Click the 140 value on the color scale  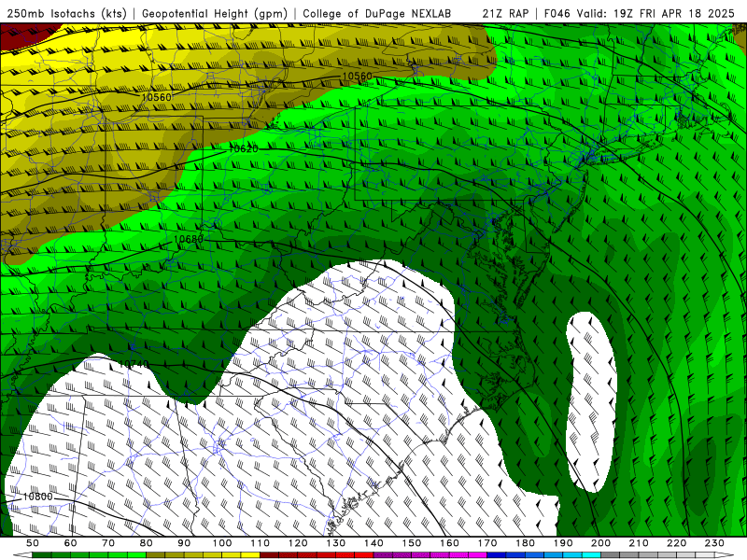[373, 543]
